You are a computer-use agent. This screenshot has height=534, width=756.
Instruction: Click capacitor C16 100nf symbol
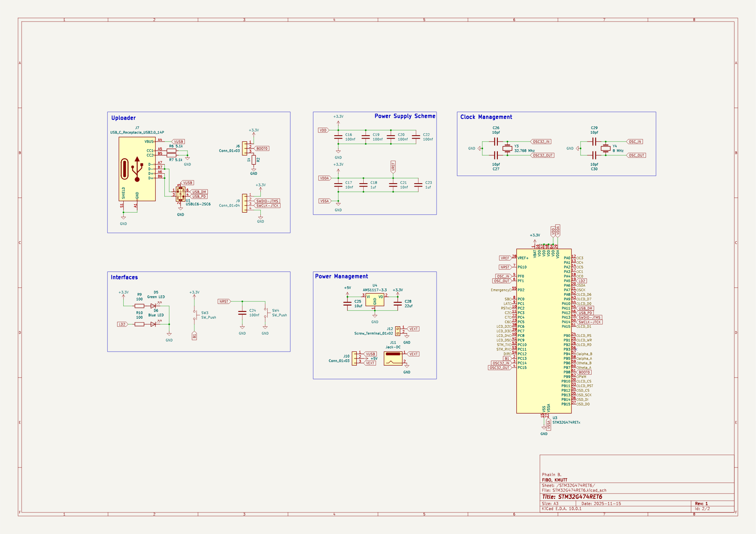tap(338, 137)
